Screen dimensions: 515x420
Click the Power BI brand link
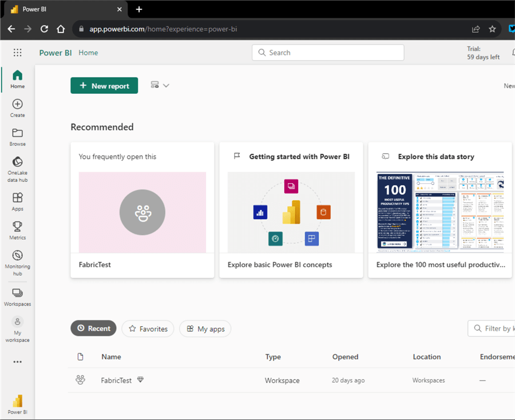pyautogui.click(x=55, y=53)
